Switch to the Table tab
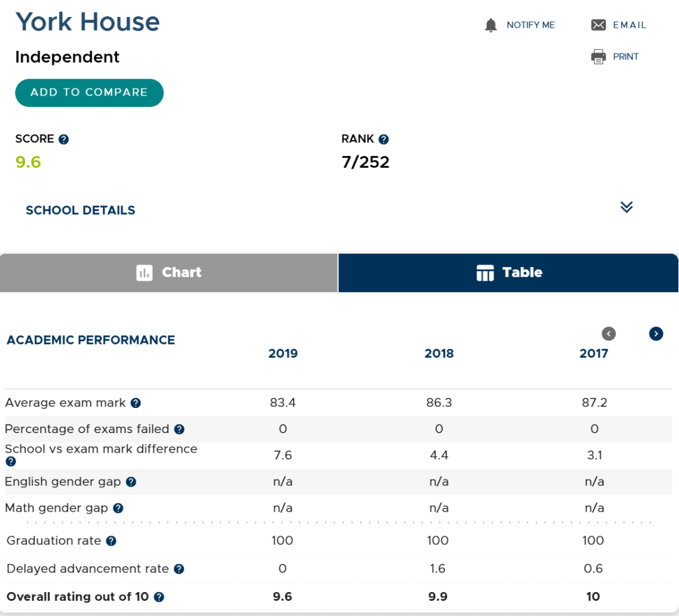Viewport: 679px width, 616px height. click(x=508, y=273)
